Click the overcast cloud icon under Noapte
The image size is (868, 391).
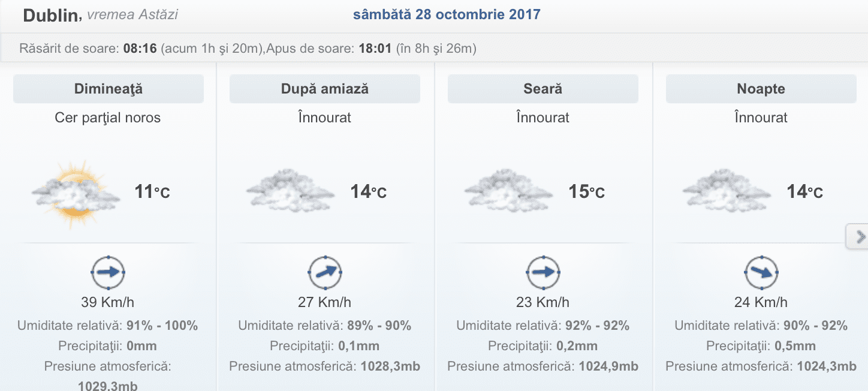tap(727, 191)
